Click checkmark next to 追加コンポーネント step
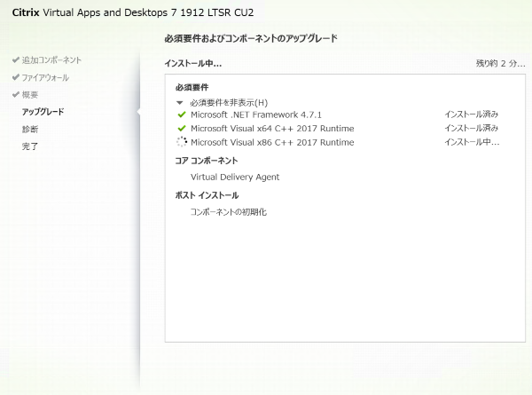The image size is (532, 395). click(x=16, y=60)
